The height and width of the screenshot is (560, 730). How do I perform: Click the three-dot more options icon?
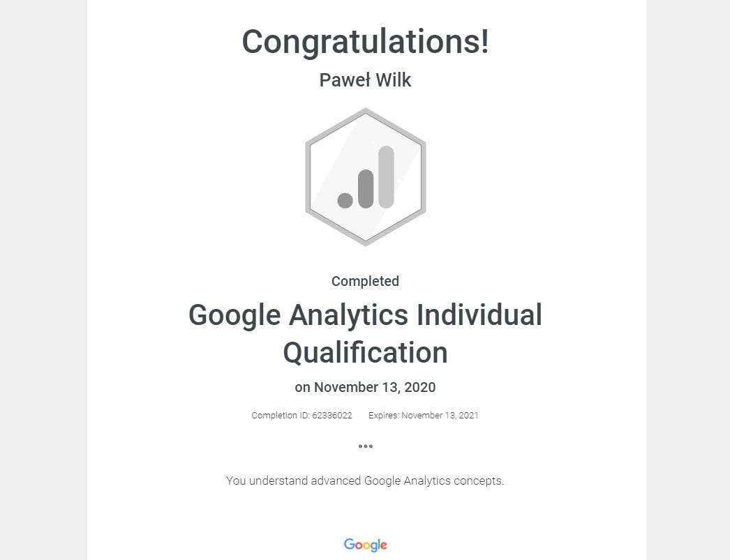(365, 446)
